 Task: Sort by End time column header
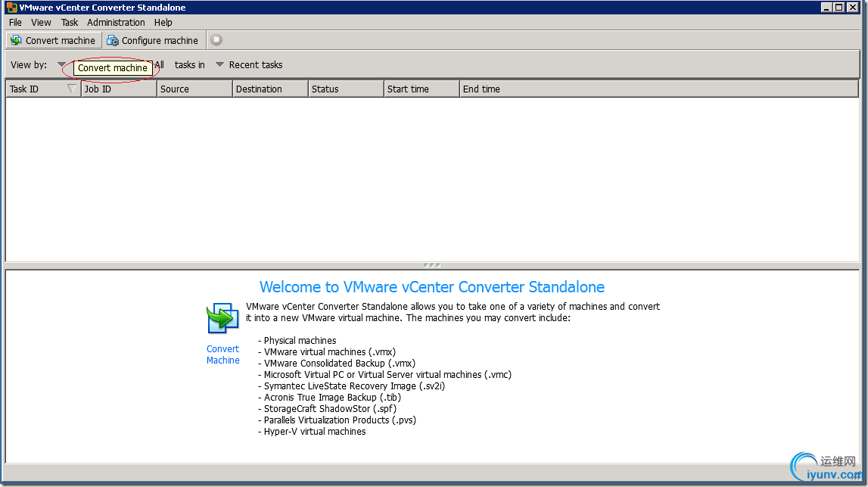click(x=658, y=89)
